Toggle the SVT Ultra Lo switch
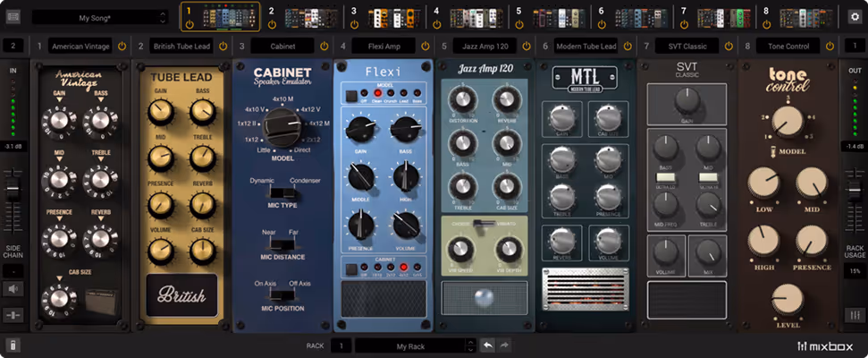Image resolution: width=868 pixels, height=358 pixels. (x=665, y=177)
